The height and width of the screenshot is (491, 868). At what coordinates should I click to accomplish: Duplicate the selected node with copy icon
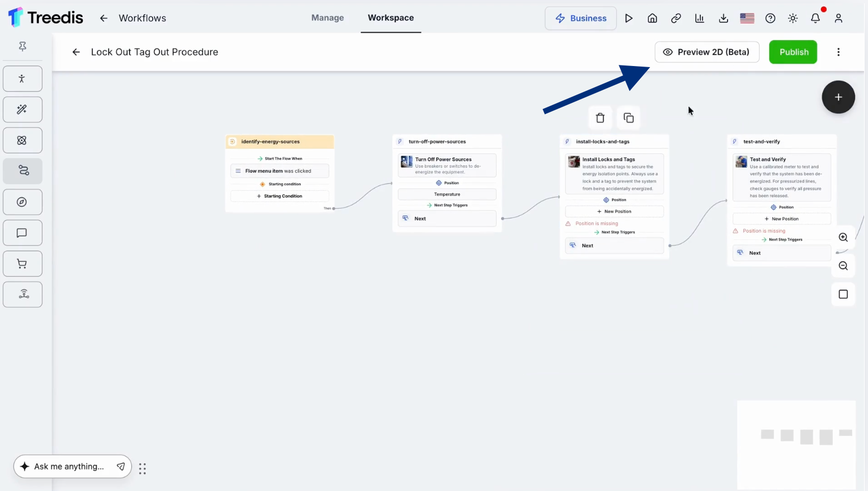click(x=629, y=118)
